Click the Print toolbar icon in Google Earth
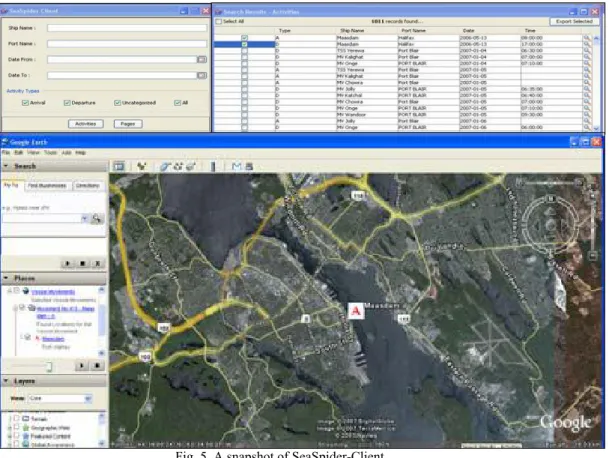Image resolution: width=609 pixels, height=458 pixels. (x=249, y=166)
